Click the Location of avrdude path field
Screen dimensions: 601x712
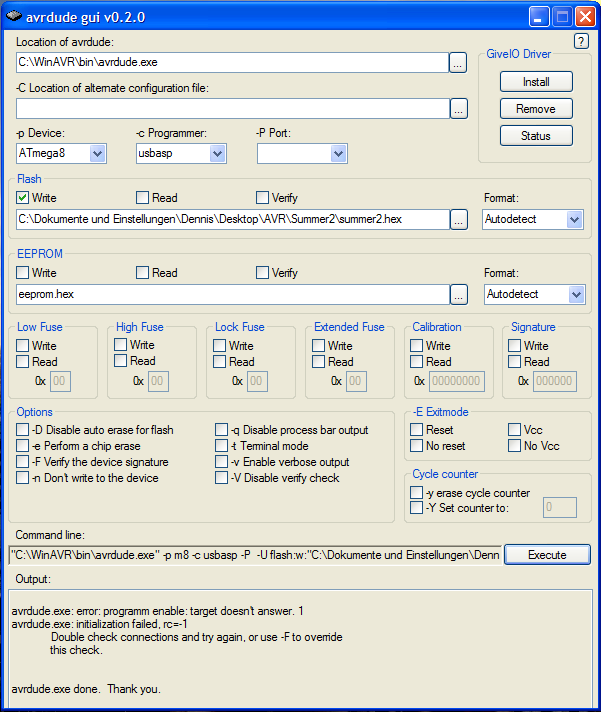(x=232, y=63)
